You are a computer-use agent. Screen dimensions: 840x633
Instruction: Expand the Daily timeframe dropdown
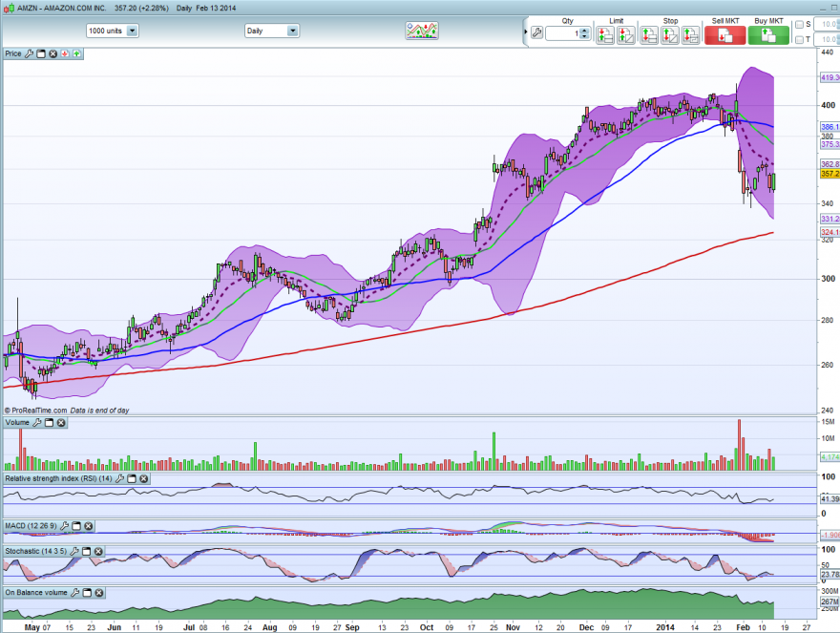click(292, 32)
